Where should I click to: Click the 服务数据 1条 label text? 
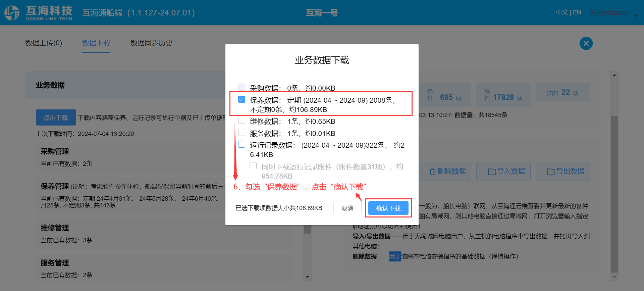[292, 133]
